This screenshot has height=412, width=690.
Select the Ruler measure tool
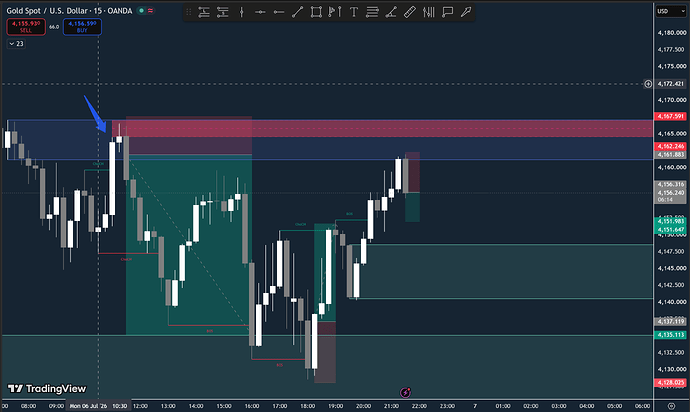tap(410, 12)
